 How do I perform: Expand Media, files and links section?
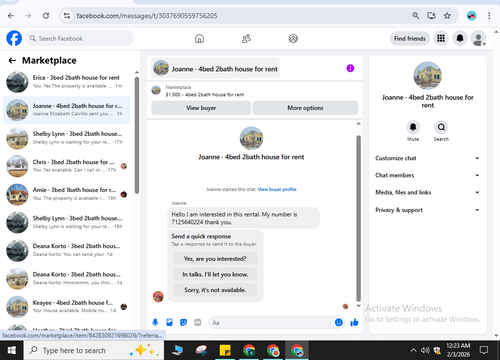click(x=427, y=192)
